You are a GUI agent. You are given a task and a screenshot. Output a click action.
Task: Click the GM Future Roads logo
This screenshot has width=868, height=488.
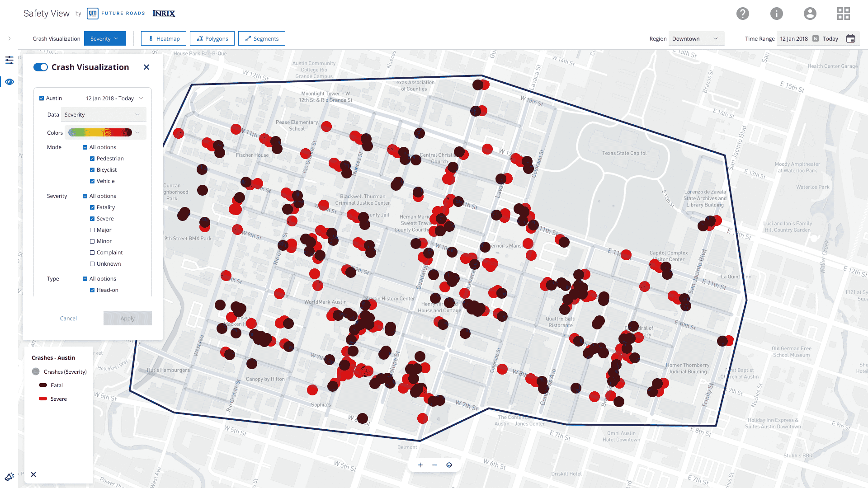point(116,14)
